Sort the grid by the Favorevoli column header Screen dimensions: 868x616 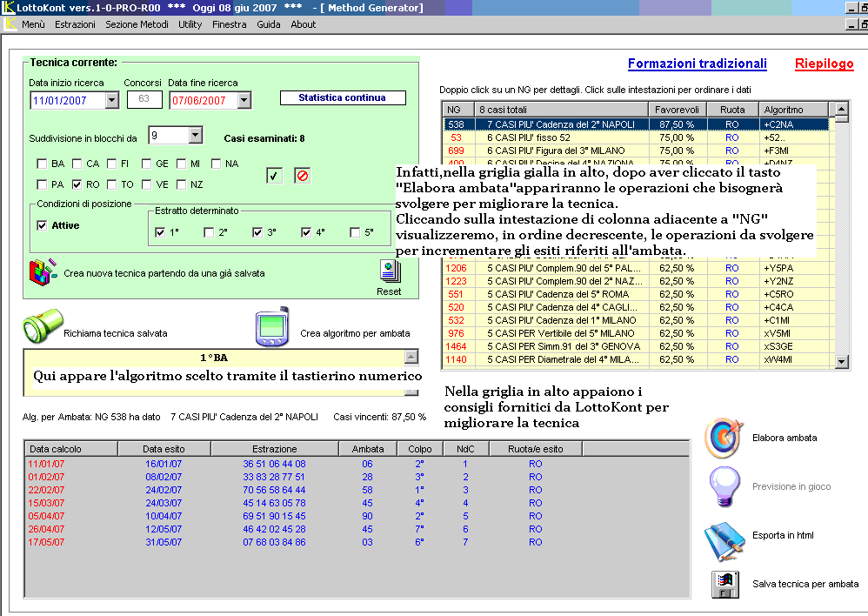point(677,110)
